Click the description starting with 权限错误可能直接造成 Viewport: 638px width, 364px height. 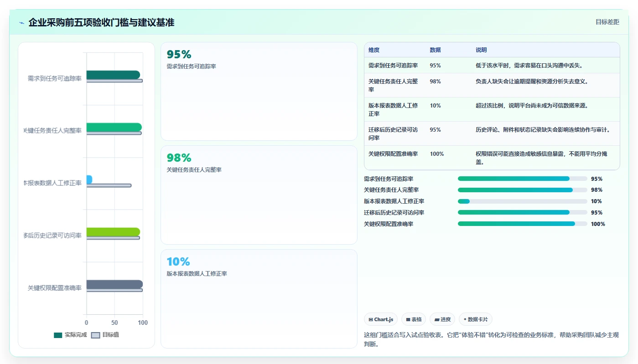pos(542,158)
